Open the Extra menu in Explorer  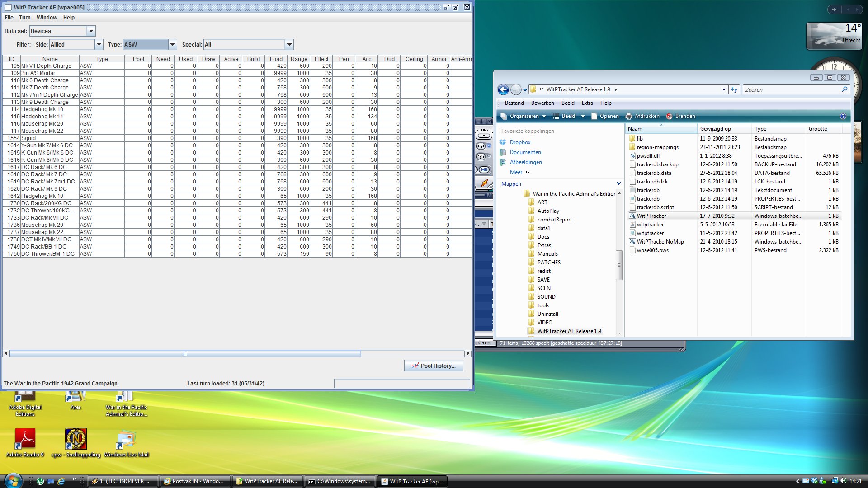pyautogui.click(x=587, y=103)
